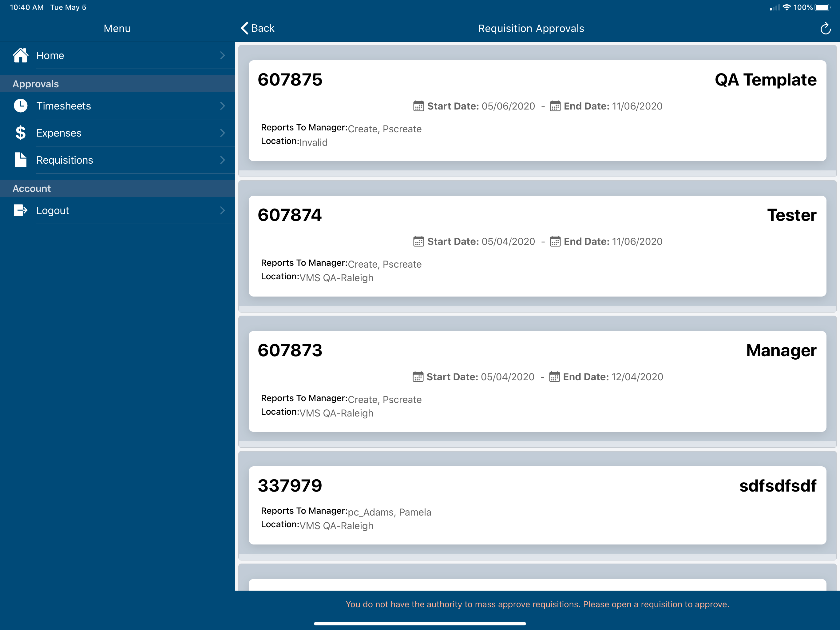Tap the iPad home indicator bar
Viewport: 840px width, 630px height.
[420, 624]
